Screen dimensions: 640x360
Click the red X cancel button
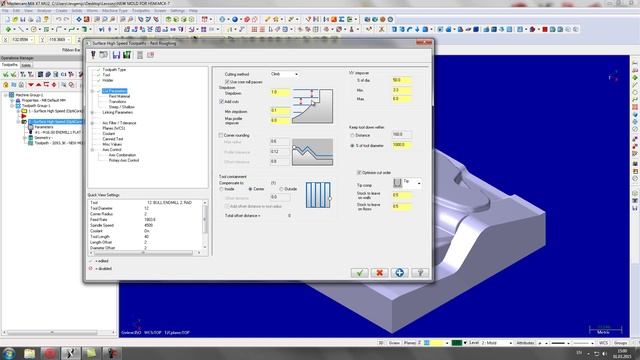(379, 273)
